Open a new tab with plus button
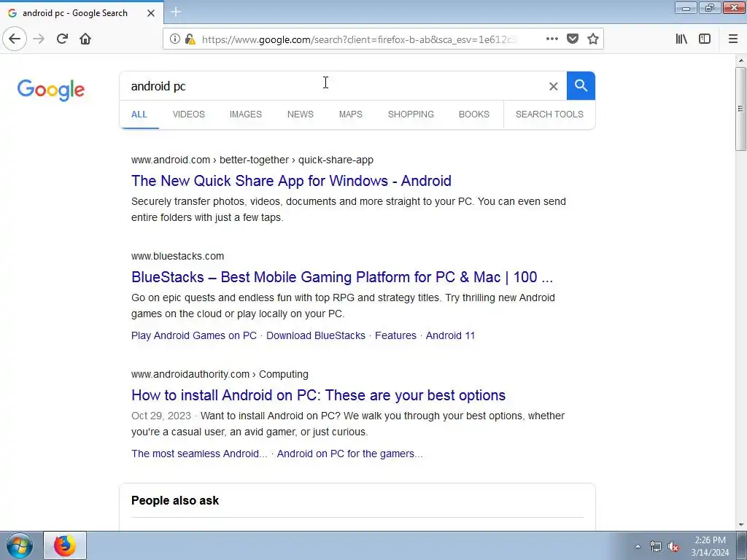The height and width of the screenshot is (560, 747). (176, 12)
